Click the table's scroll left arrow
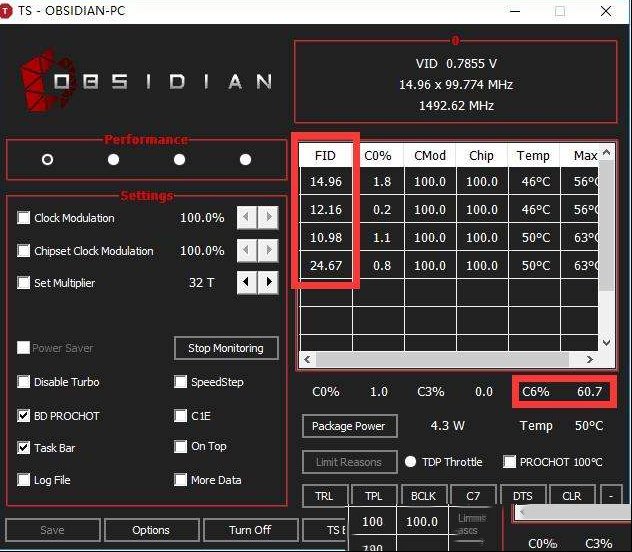 [308, 359]
